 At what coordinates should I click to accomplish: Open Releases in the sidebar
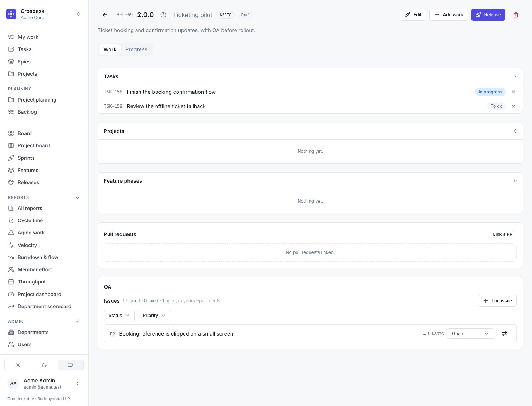click(44, 182)
